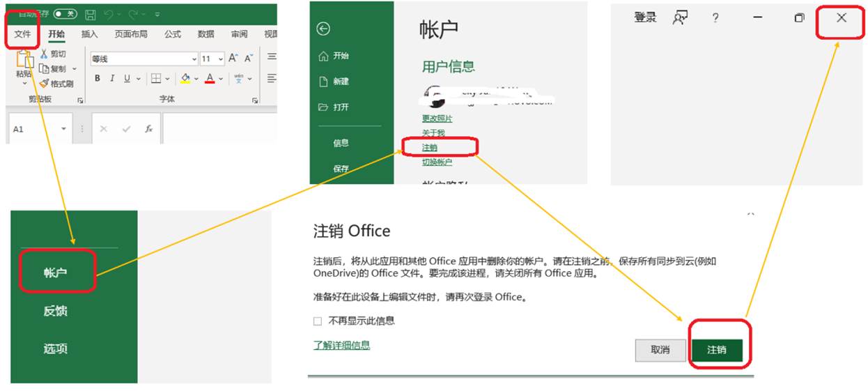Open the Name Box dropdown for A1
The image size is (868, 391).
tap(64, 129)
